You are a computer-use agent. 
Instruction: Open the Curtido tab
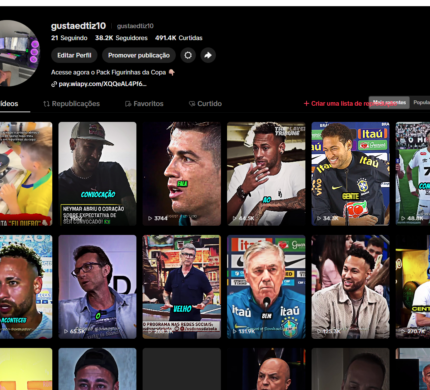(x=205, y=104)
